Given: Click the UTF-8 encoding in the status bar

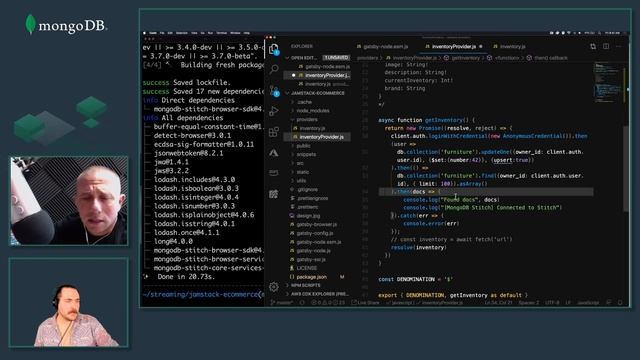Looking at the screenshot, I should point(552,302).
